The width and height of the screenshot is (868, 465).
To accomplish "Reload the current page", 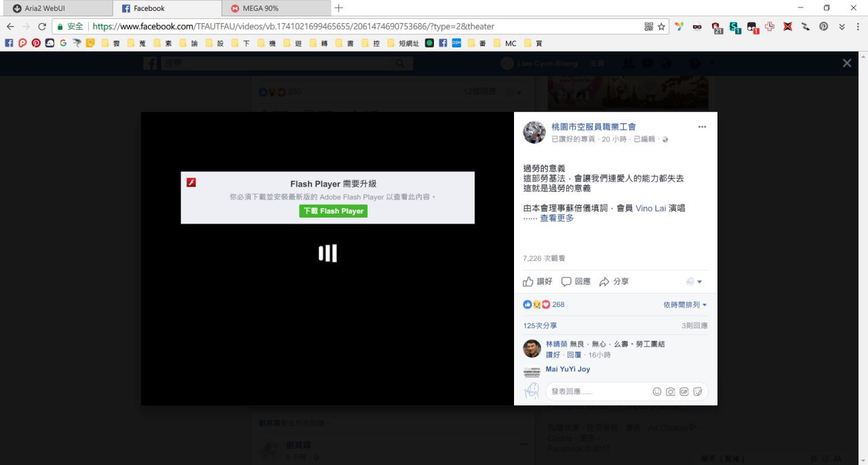I will (42, 26).
